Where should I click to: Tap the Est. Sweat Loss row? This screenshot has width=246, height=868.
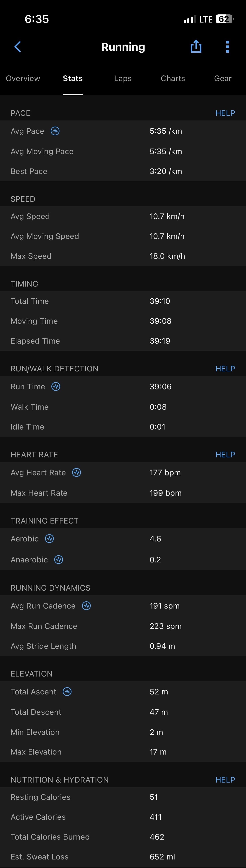pos(123,857)
